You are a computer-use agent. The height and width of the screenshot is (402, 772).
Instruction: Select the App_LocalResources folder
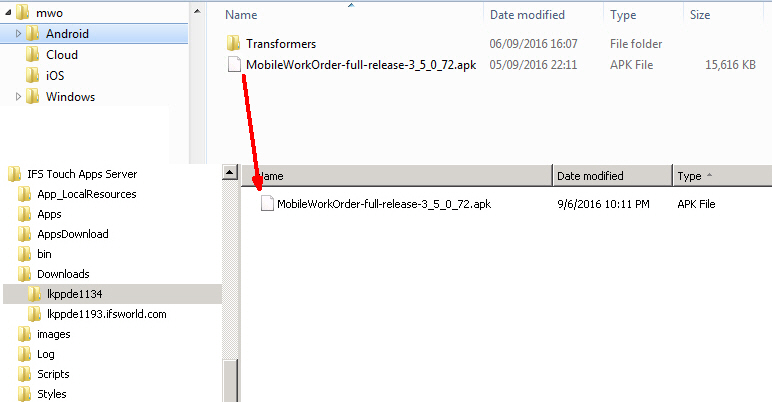click(x=77, y=194)
